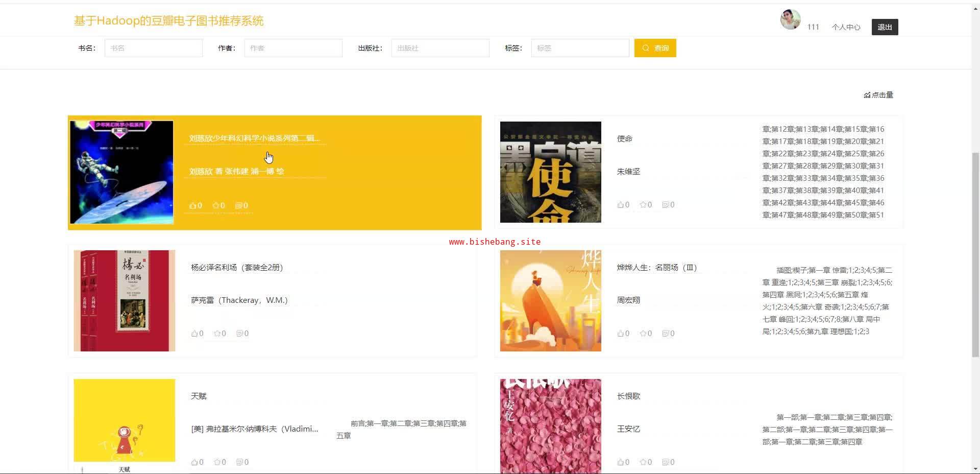Star 烨烨人生：名丽场 as favorite
This screenshot has width=980, height=474.
tap(646, 334)
